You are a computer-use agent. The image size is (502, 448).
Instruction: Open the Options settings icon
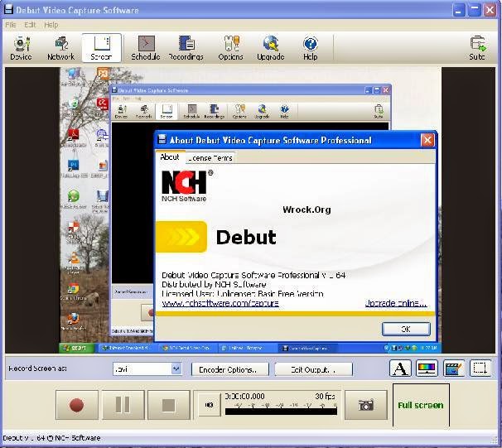[x=230, y=47]
